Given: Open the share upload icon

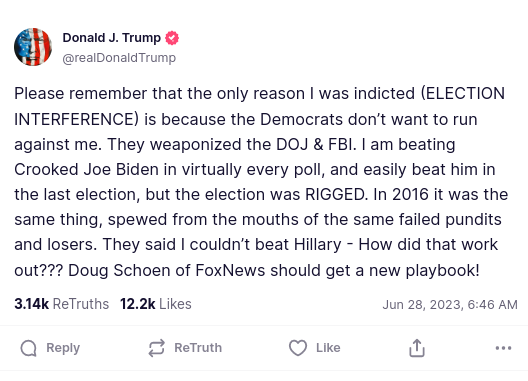Looking at the screenshot, I should pyautogui.click(x=417, y=348).
